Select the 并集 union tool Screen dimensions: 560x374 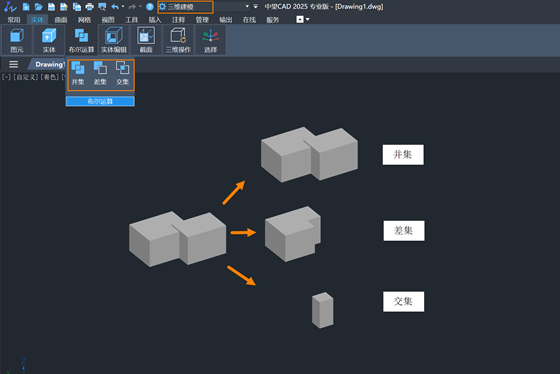coord(78,73)
